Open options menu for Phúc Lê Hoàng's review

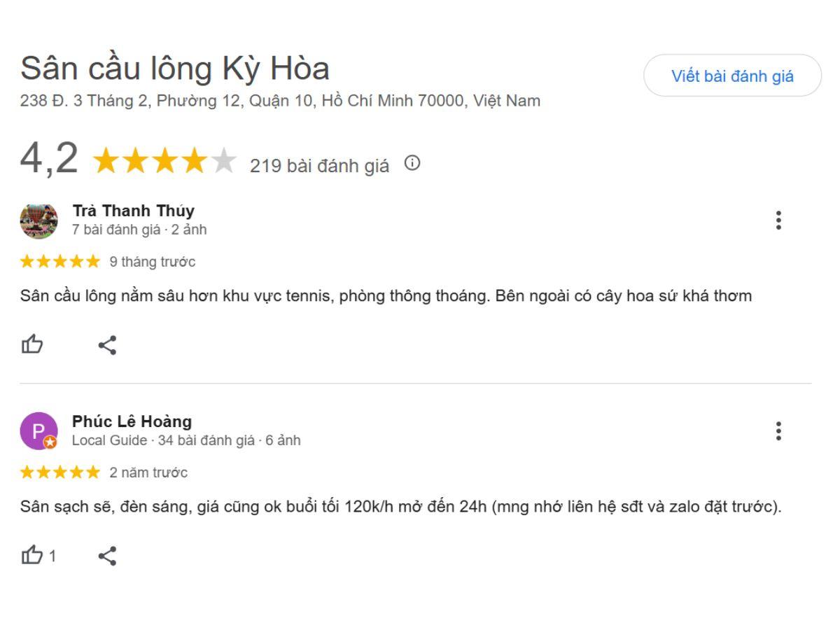click(778, 432)
